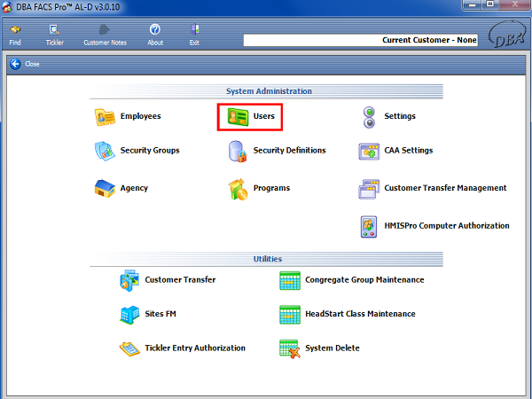Click the Current Customer field
This screenshot has height=399, width=532.
[360, 40]
